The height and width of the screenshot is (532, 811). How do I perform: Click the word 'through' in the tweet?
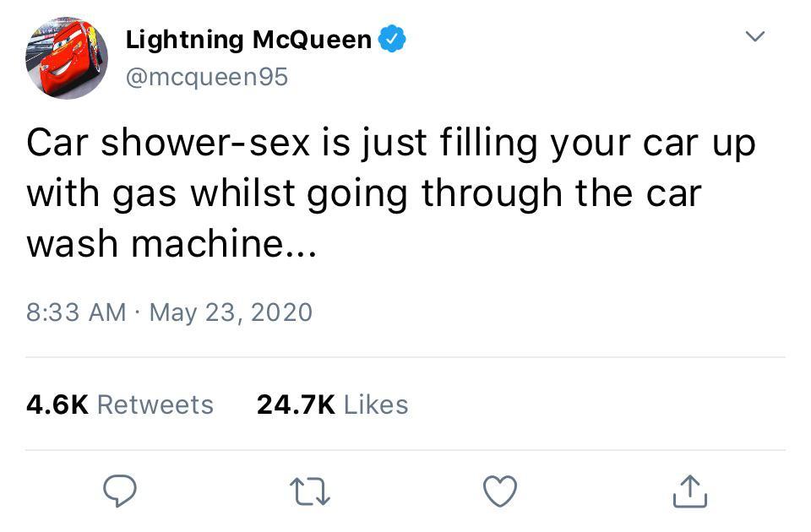pyautogui.click(x=492, y=194)
